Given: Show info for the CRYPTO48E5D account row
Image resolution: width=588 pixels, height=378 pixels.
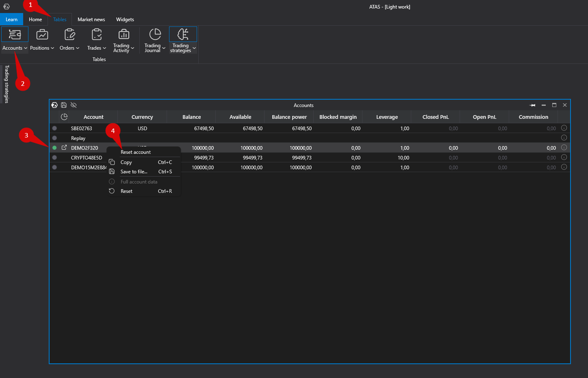Looking at the screenshot, I should (x=564, y=157).
